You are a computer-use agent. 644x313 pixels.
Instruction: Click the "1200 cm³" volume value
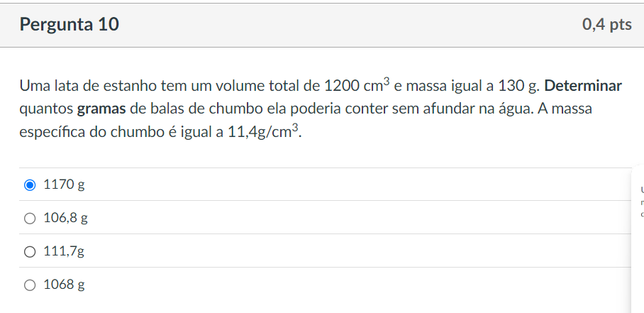tap(357, 87)
